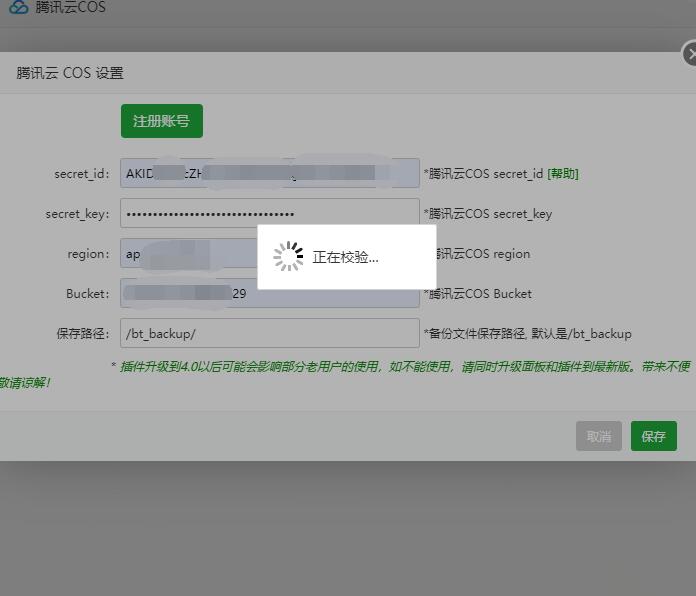The image size is (696, 596).
Task: Click the secret_id: field label
Action: (x=82, y=174)
